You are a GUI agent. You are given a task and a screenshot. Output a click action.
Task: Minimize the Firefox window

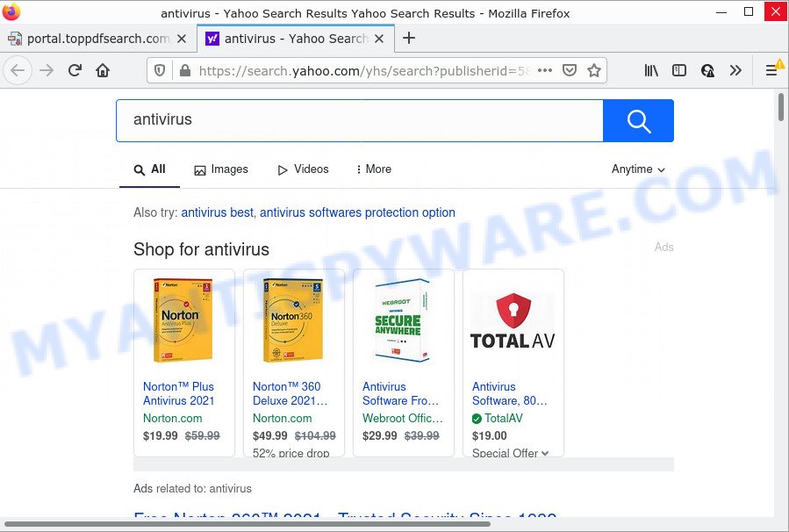721,11
